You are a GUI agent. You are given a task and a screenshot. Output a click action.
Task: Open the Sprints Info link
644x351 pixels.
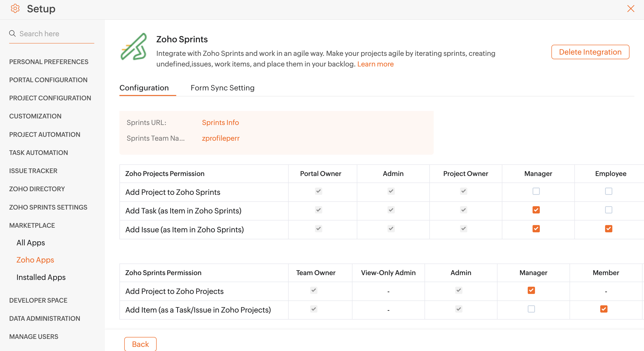(x=220, y=123)
